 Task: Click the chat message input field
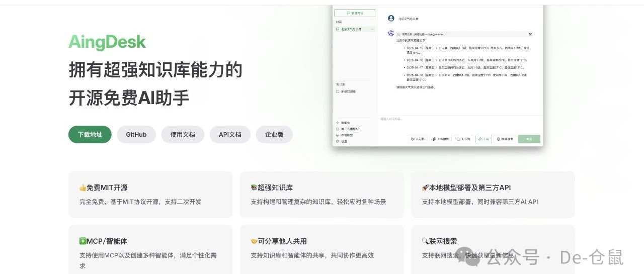tap(460, 124)
